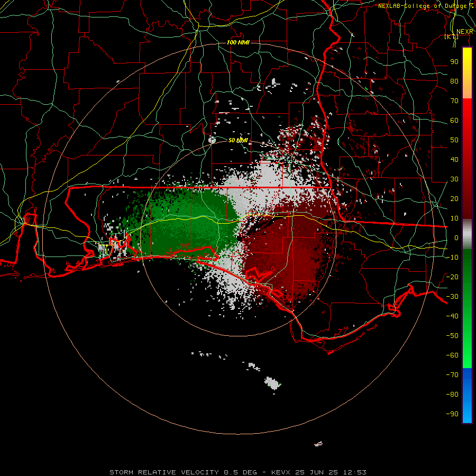Click the NEXLAB-College of DuPage label

tap(426, 6)
